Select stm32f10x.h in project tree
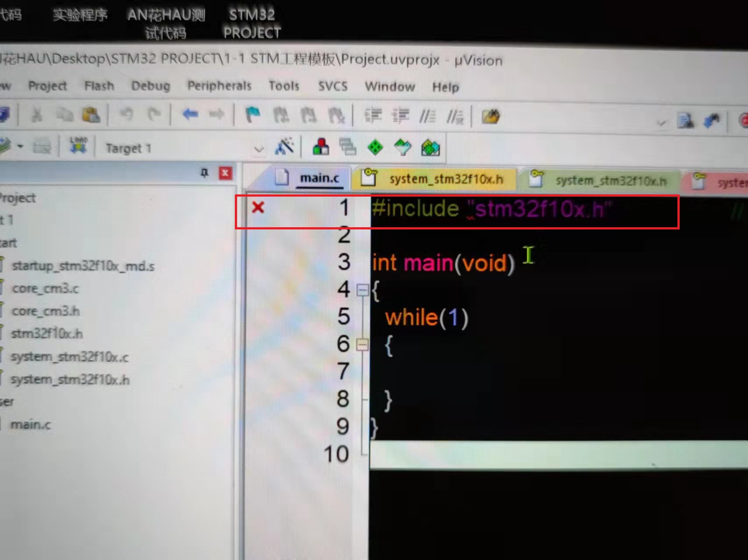 point(47,334)
